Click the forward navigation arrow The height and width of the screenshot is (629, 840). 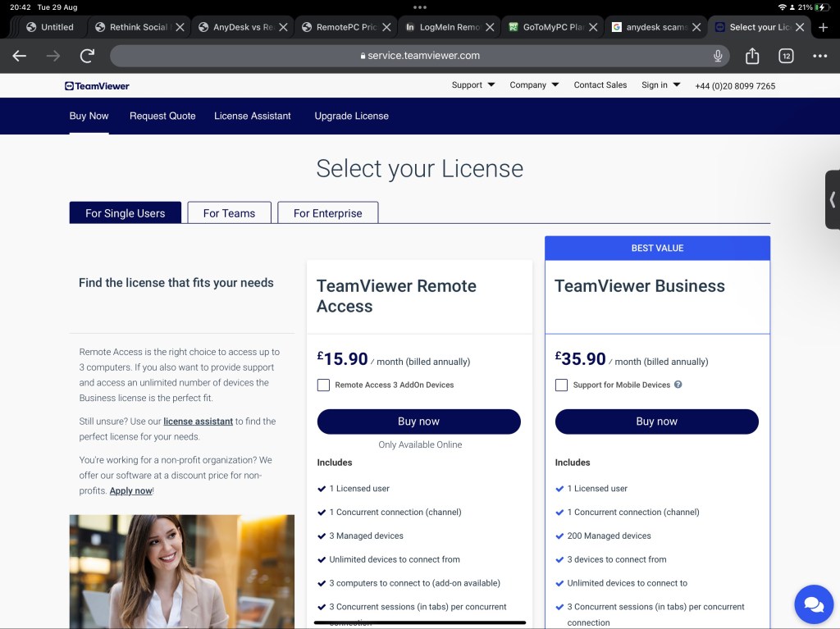[53, 56]
